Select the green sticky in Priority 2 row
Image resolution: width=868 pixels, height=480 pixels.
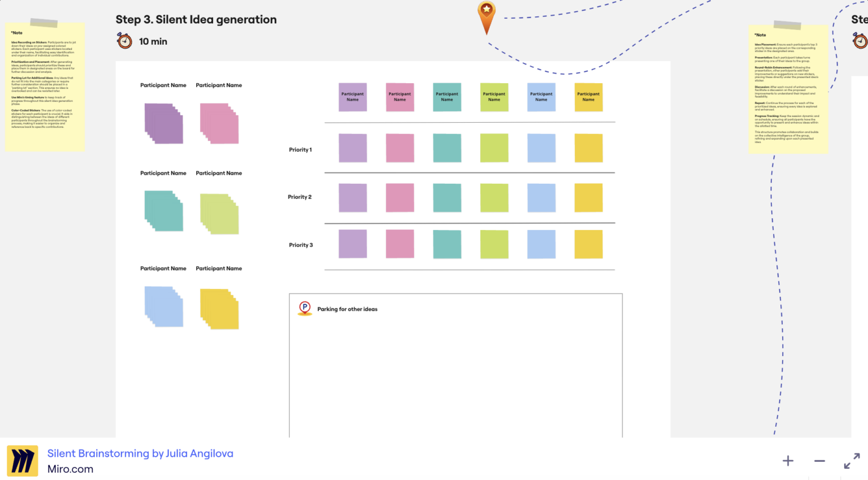(494, 198)
